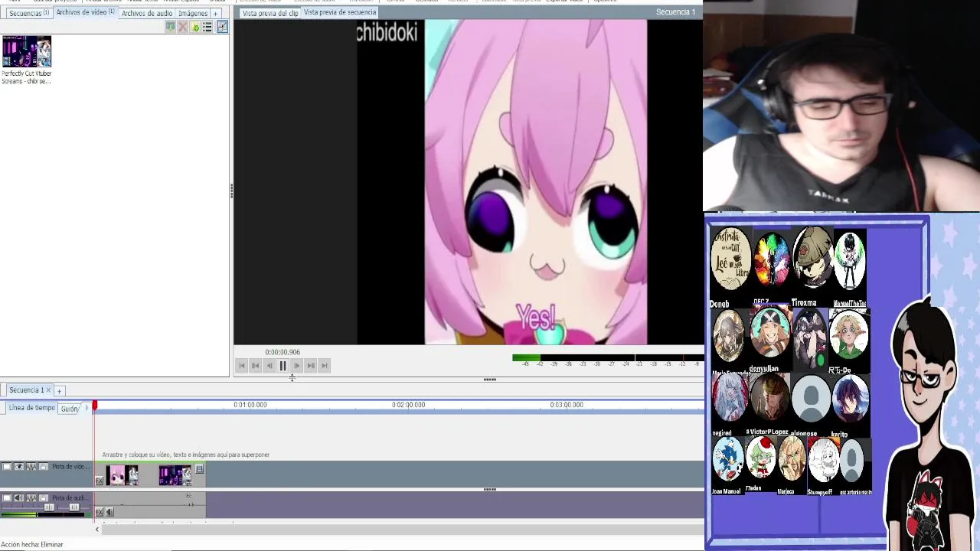
Task: Click the red playhead marker on timeline
Action: (95, 405)
